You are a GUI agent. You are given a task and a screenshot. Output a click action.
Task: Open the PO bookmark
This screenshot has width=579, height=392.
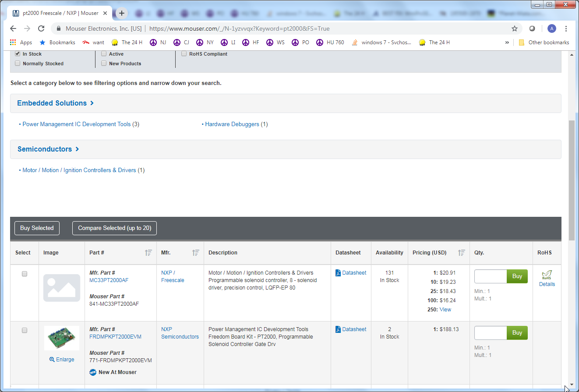click(300, 42)
